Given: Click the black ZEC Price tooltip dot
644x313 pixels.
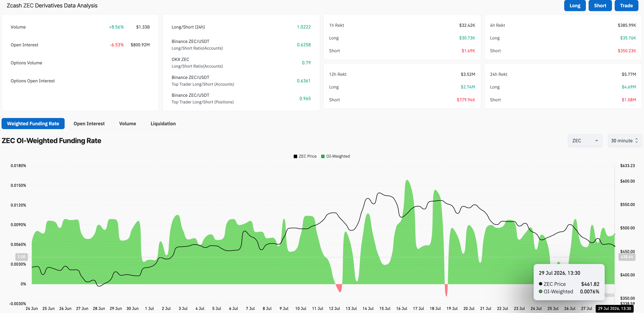Looking at the screenshot, I should 540,284.
